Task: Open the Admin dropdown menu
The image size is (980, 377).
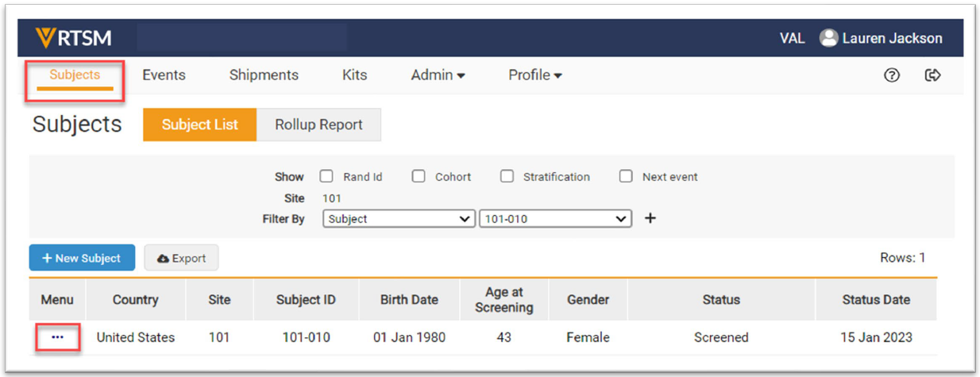Action: [x=438, y=75]
